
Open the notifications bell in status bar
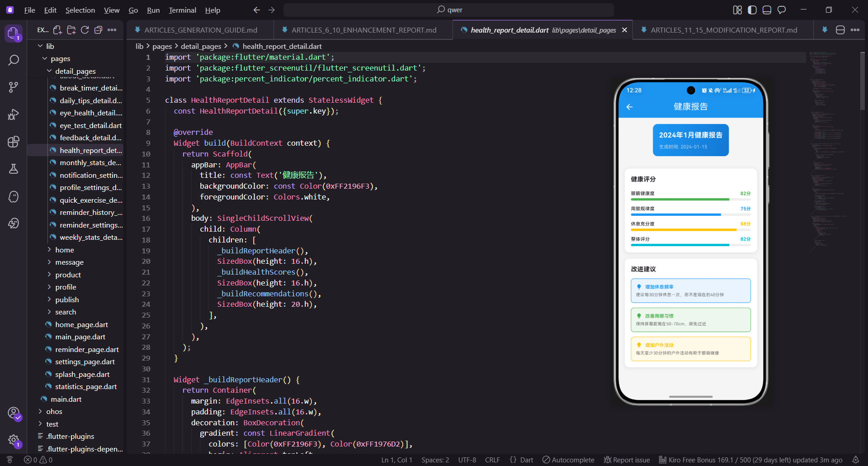click(856, 460)
